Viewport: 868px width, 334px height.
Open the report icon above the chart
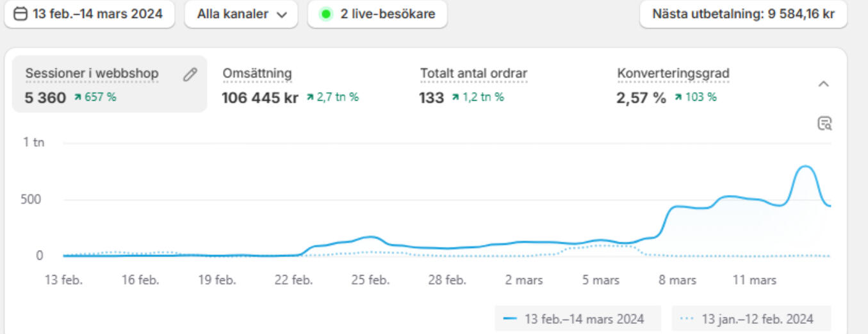point(824,124)
